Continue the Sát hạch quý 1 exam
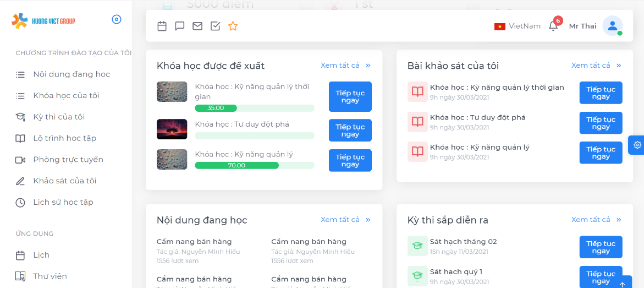 point(601,277)
